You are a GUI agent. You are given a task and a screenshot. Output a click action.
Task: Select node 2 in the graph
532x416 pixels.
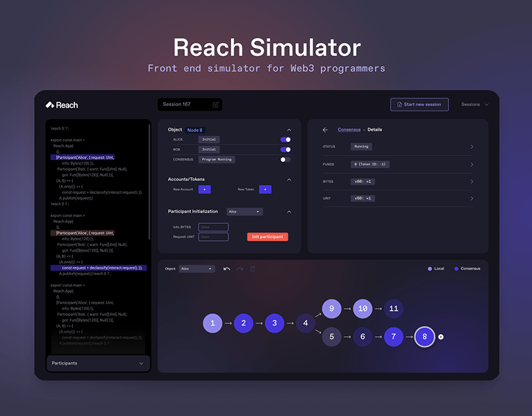(244, 323)
